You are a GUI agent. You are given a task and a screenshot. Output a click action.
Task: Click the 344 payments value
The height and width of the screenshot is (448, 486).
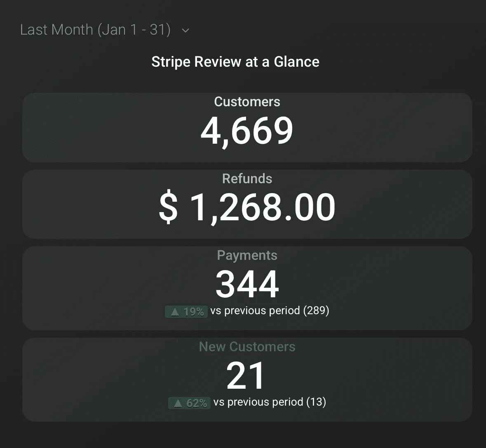(247, 284)
